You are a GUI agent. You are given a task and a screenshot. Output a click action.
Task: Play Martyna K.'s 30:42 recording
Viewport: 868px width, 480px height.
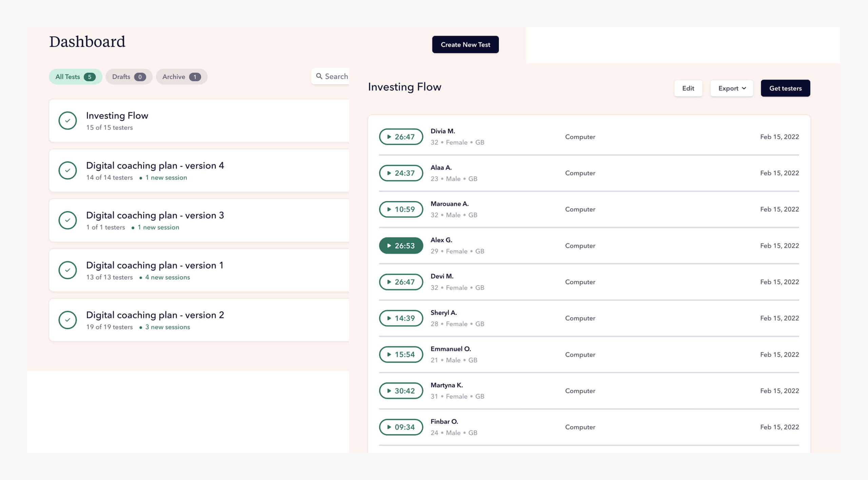[x=401, y=391]
